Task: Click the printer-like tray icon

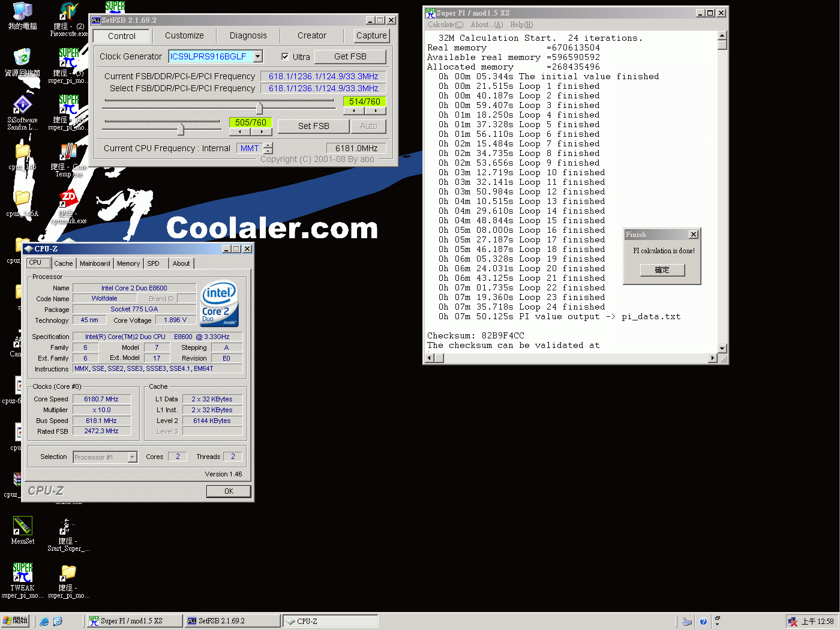Action: pos(688,622)
